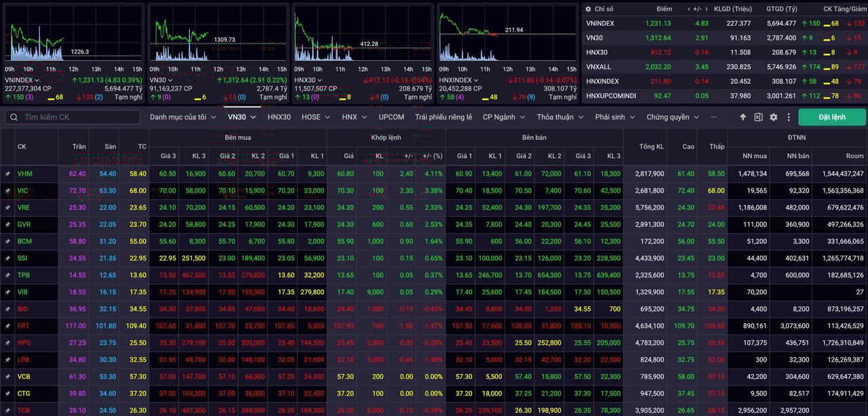Click the left arrow beside +/- column

[x=690, y=9]
